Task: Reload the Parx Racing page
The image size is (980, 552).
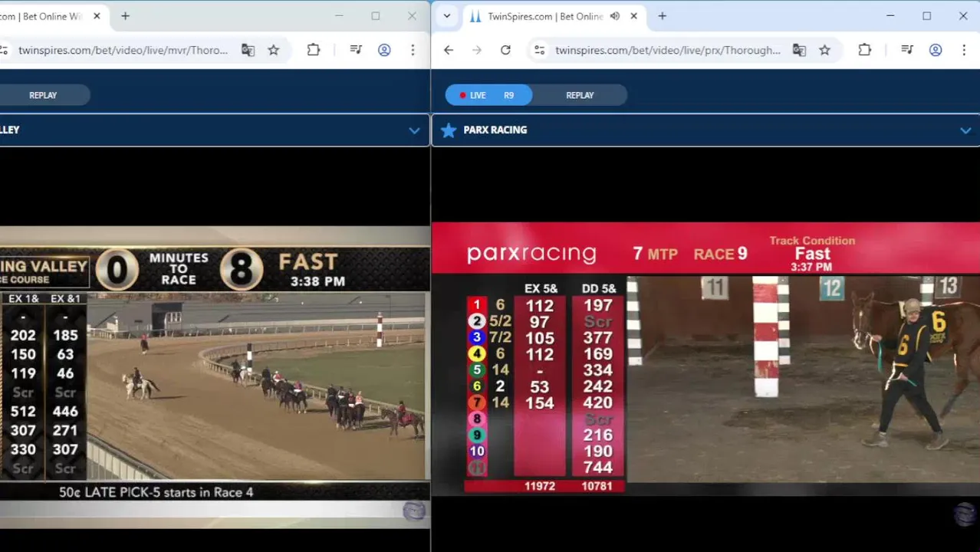Action: click(505, 50)
